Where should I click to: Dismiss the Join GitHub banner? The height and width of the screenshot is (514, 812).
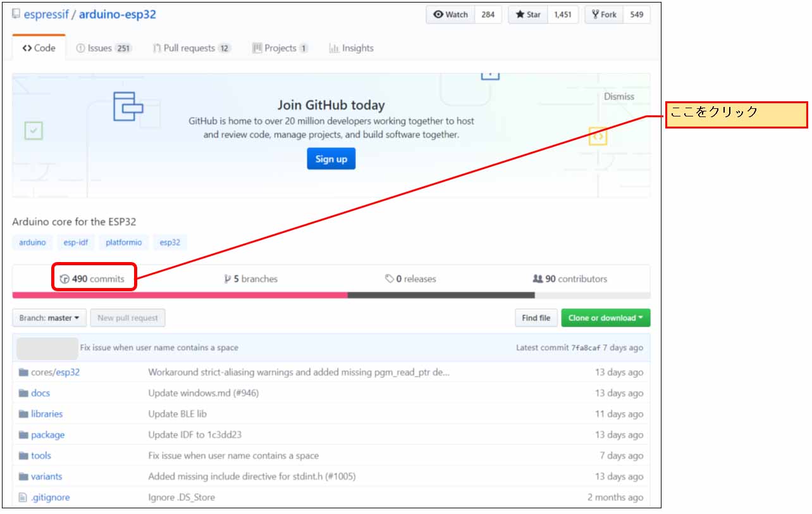point(618,97)
